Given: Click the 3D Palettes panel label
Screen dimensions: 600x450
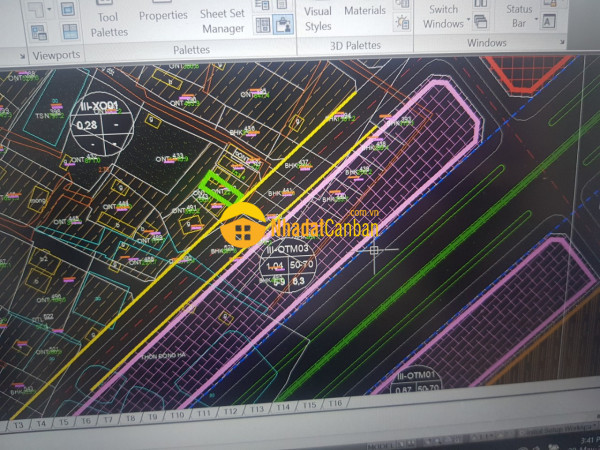Looking at the screenshot, I should pyautogui.click(x=354, y=46).
